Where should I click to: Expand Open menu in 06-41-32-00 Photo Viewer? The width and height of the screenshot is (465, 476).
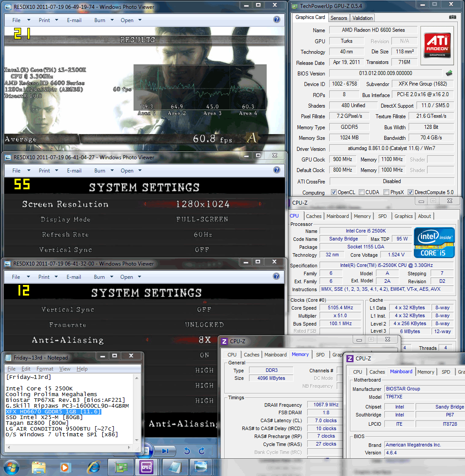[x=130, y=277]
